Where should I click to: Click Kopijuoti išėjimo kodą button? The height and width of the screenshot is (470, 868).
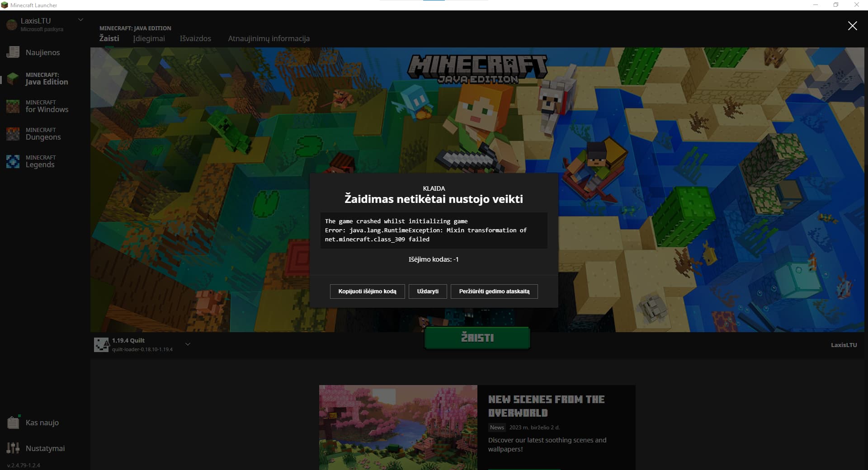point(367,291)
